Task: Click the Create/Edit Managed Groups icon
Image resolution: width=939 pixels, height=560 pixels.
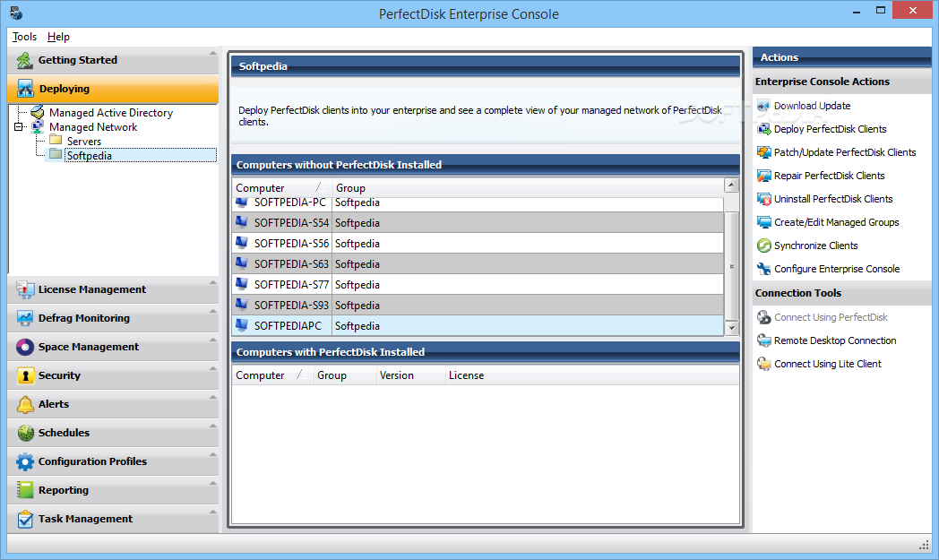Action: [x=763, y=223]
